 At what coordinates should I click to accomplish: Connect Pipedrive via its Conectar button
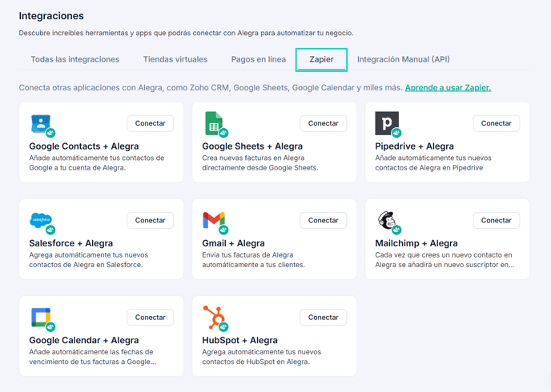coord(497,123)
